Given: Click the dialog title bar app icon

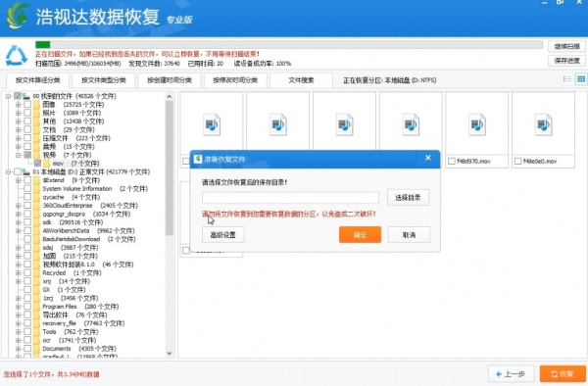Looking at the screenshot, I should coord(198,159).
